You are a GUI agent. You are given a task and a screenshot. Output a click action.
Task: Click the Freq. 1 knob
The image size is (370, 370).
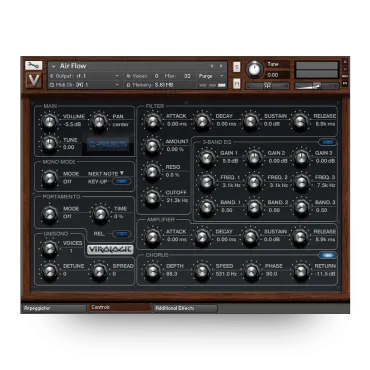[x=207, y=182]
